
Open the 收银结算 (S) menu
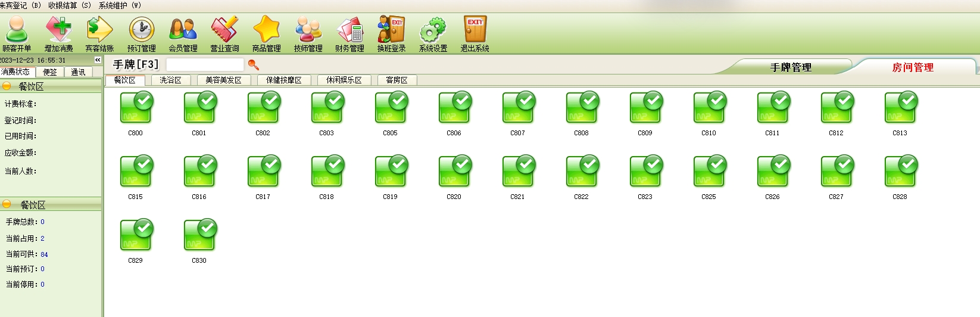tap(70, 5)
